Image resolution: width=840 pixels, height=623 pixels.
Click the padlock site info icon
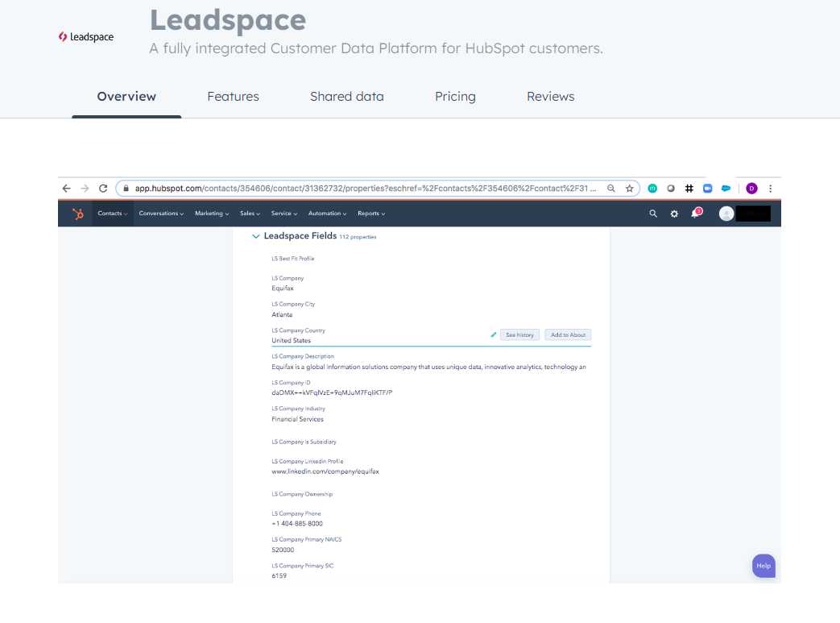click(x=126, y=188)
